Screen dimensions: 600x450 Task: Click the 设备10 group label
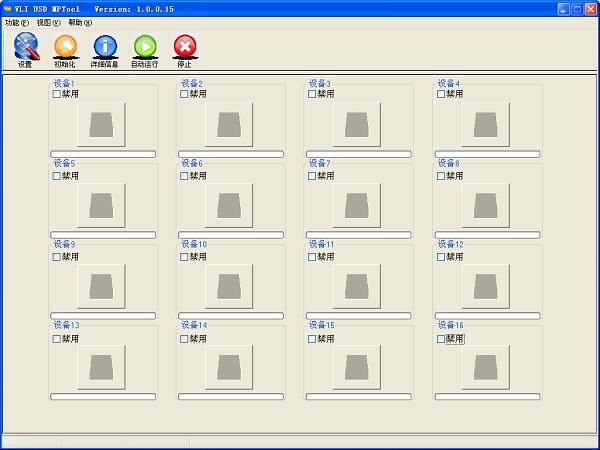pos(194,244)
